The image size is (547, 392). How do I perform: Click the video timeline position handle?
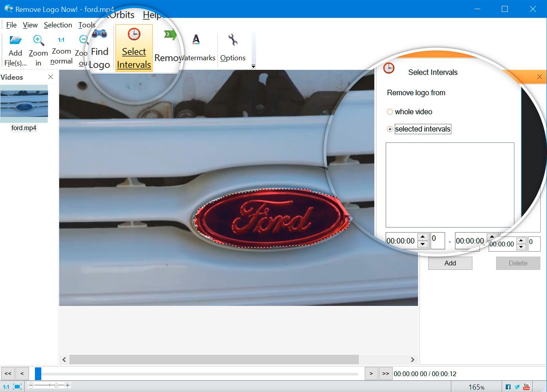click(38, 374)
